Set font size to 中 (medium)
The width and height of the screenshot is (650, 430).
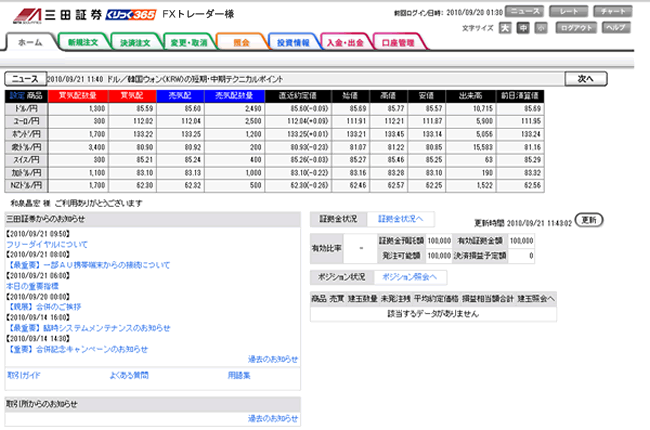point(523,28)
